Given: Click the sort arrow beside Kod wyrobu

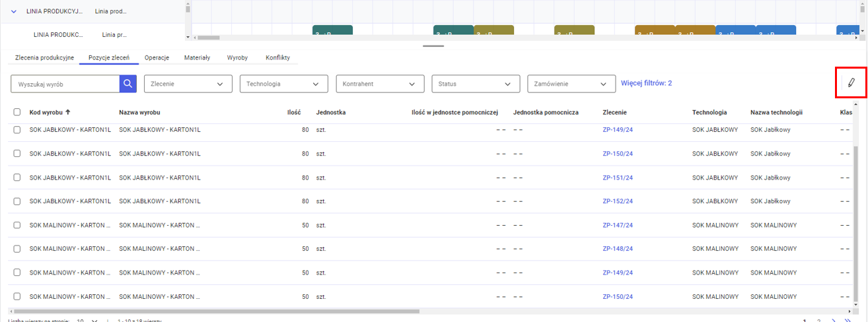Looking at the screenshot, I should 68,112.
